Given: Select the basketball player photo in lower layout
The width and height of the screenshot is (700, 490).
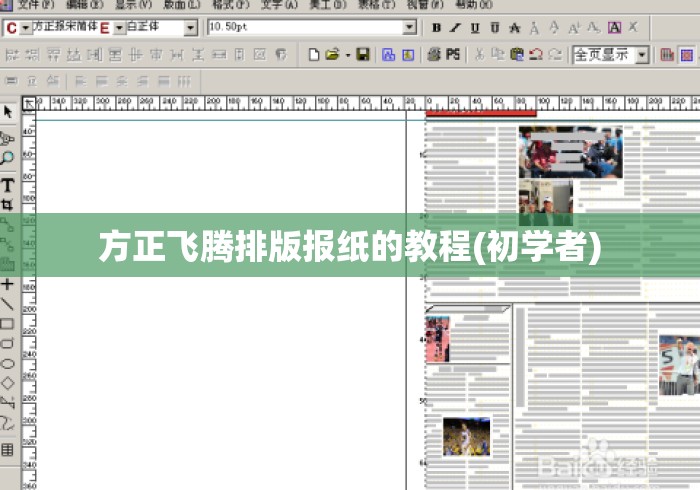Looking at the screenshot, I should 466,437.
